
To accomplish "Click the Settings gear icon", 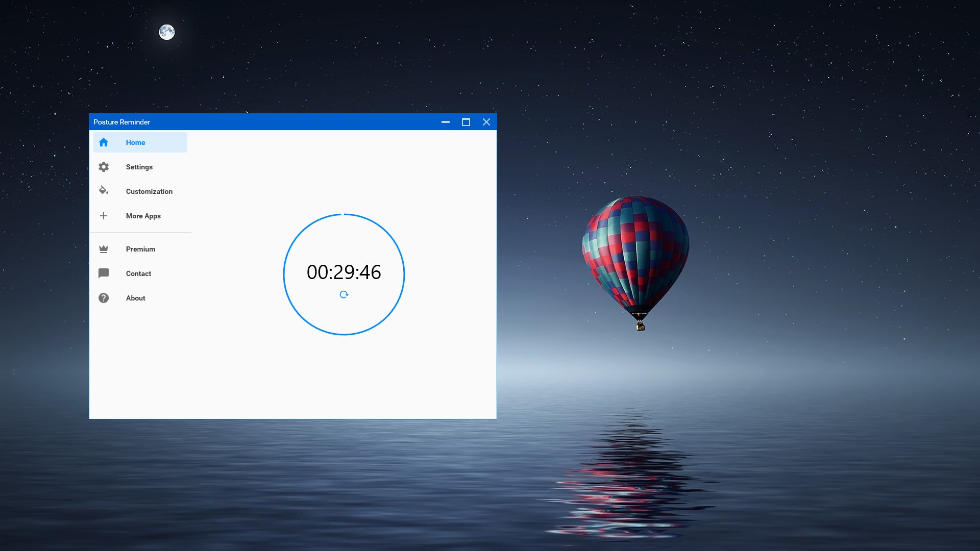I will (104, 167).
